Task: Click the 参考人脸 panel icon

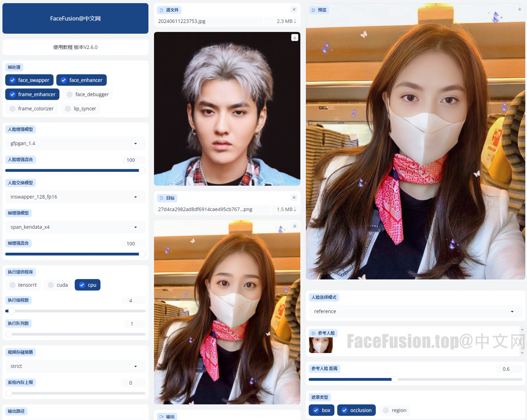Action: point(314,333)
